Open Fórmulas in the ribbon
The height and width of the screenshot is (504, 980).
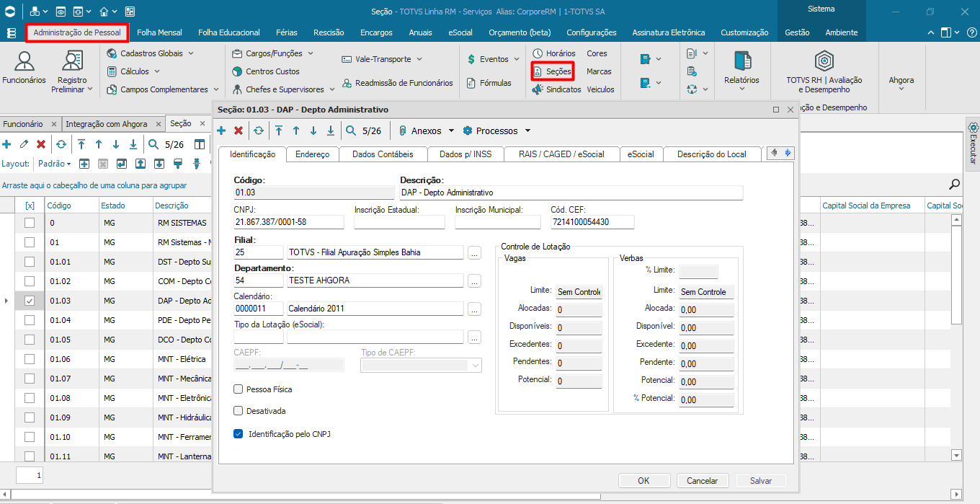[488, 83]
